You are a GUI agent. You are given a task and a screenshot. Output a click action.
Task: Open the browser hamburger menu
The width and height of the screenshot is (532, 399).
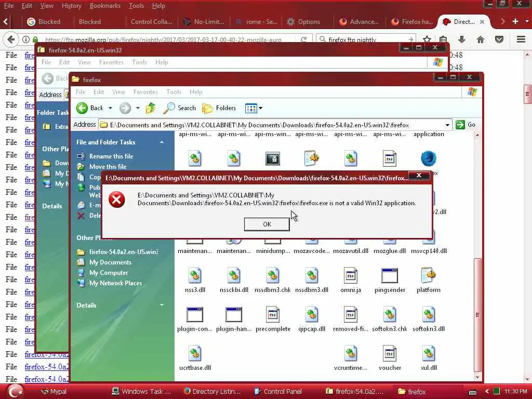click(x=521, y=39)
